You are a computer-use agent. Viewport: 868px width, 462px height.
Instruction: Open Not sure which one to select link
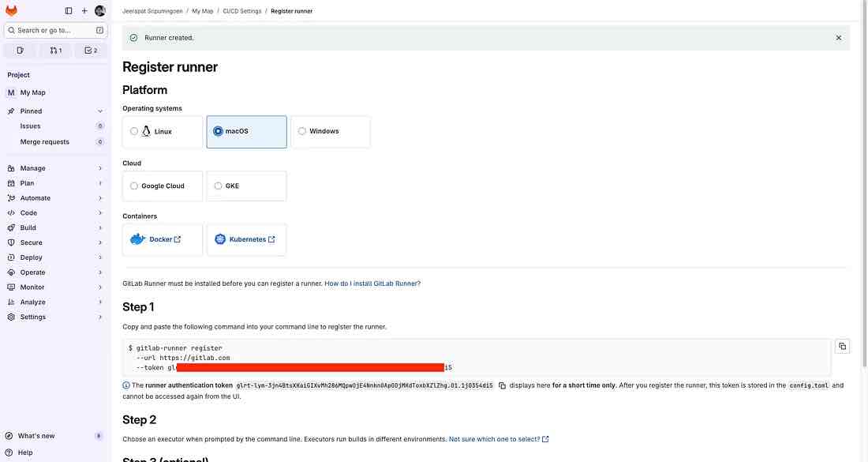499,439
